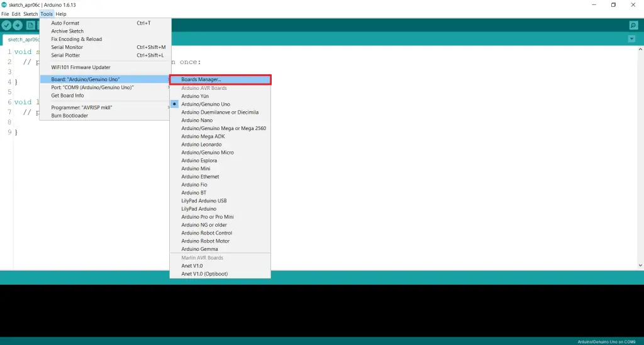Open the File menu
This screenshot has height=345, width=644.
[x=5, y=14]
